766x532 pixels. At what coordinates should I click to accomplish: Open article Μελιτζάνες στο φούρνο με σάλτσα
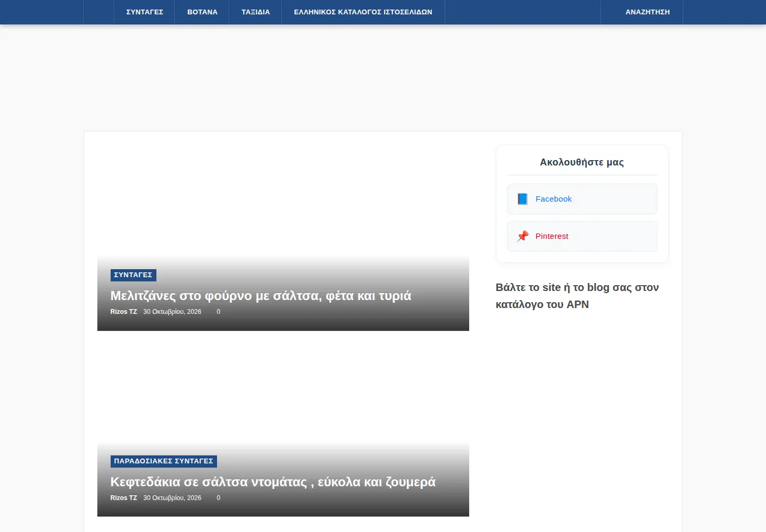click(261, 296)
